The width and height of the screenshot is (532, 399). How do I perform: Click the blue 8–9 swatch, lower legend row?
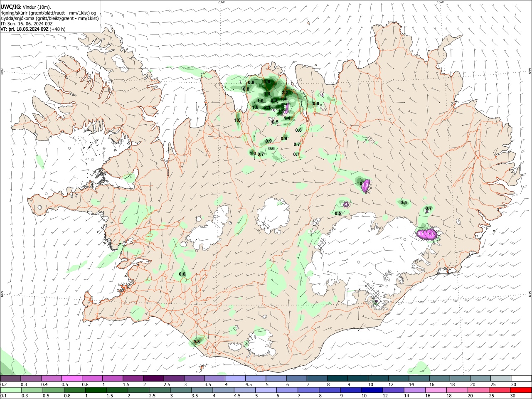(x=330, y=390)
